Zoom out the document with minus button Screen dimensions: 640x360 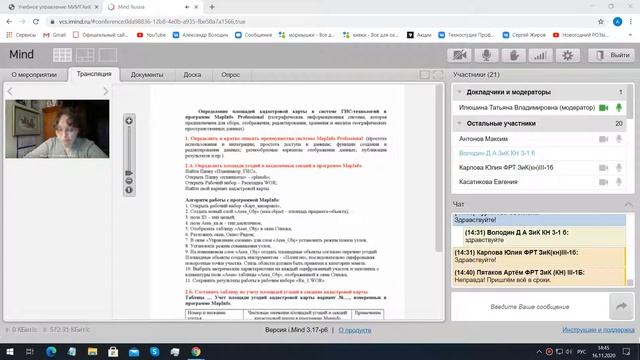point(129,181)
